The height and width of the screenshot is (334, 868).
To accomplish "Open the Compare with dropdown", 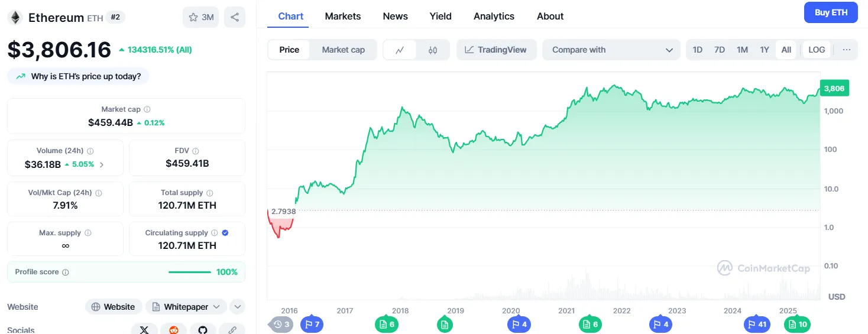I will click(610, 50).
